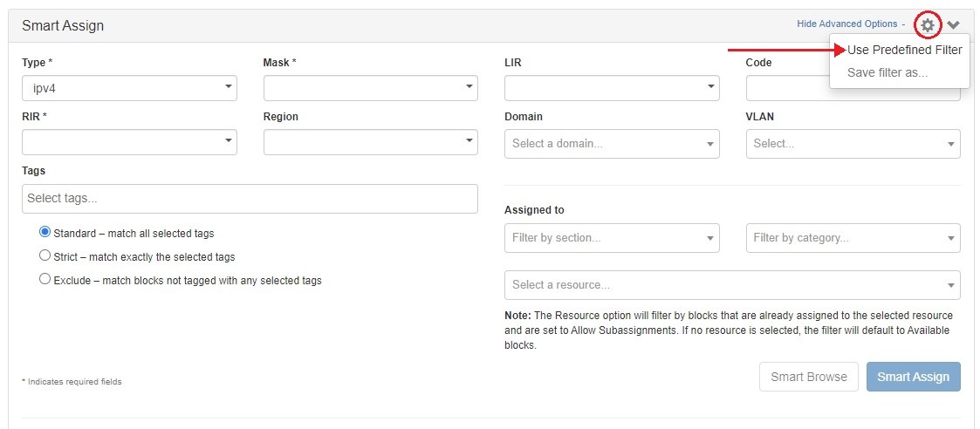This screenshot has width=980, height=429.
Task: Click Hide Advanced Options link
Action: [x=846, y=24]
